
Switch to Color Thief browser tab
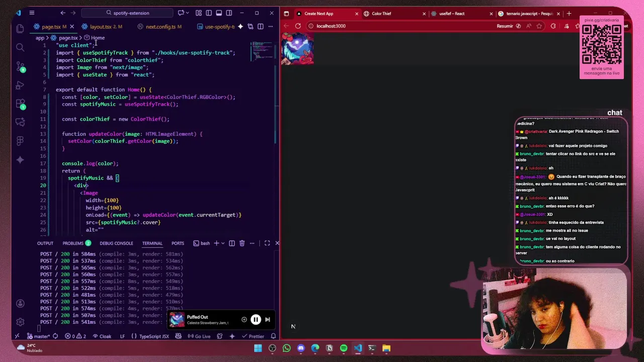[x=395, y=14]
